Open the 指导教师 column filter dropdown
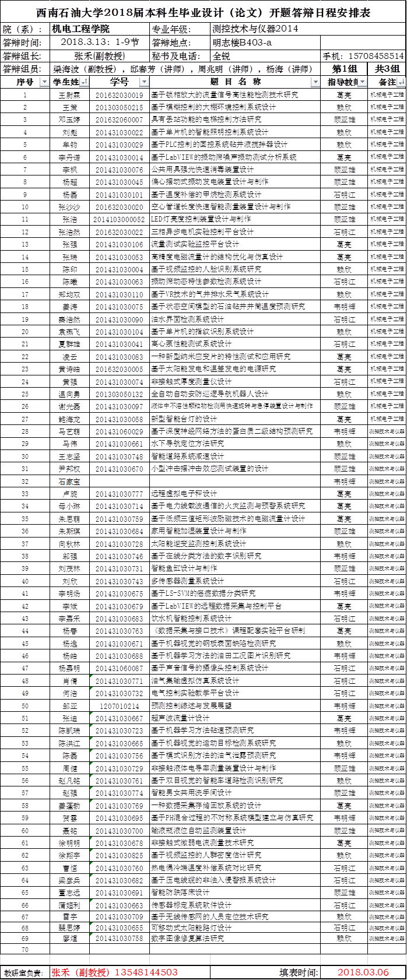 coord(362,82)
